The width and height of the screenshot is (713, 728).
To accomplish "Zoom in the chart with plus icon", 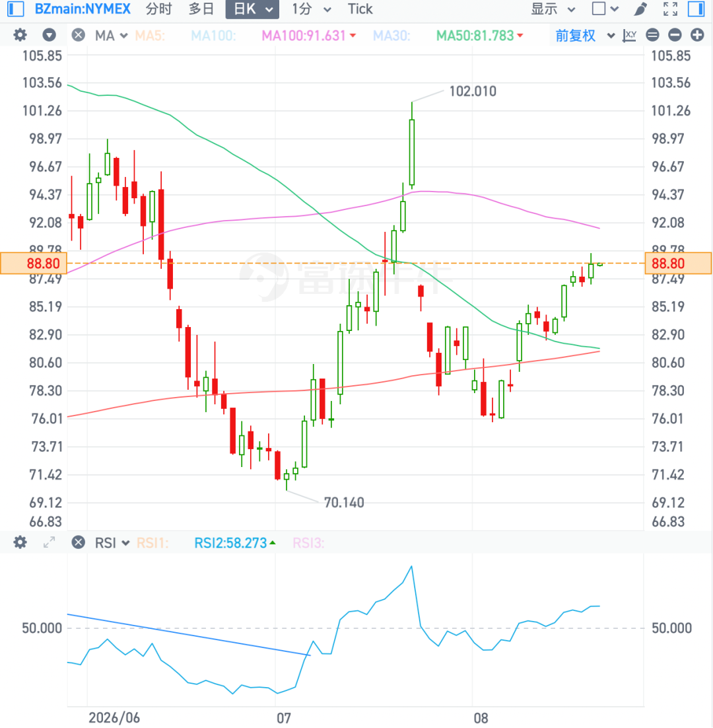I will point(697,35).
